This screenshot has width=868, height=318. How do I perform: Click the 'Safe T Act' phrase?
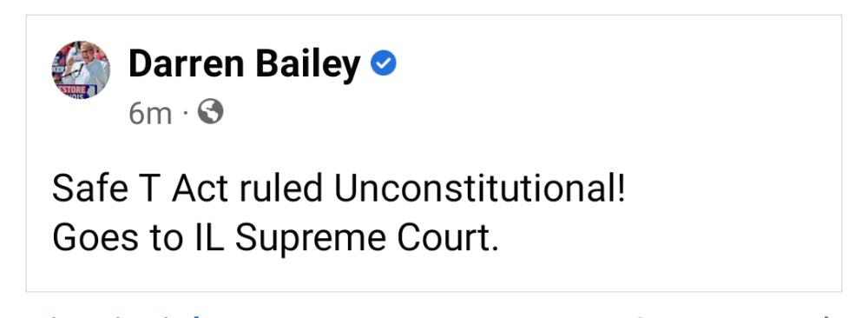coord(140,189)
